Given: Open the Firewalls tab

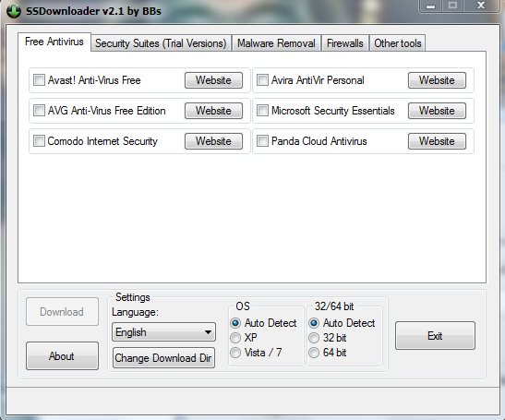Looking at the screenshot, I should coord(345,43).
